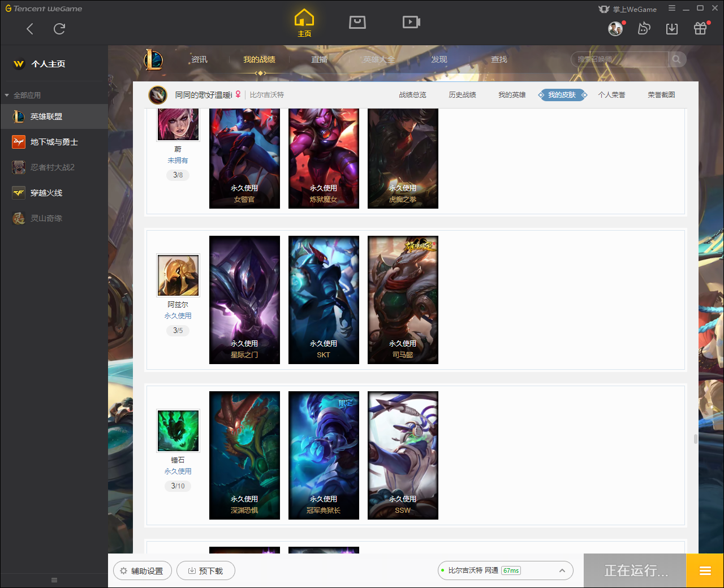Open the 历史战绩 sub-tab
The image size is (724, 588).
[462, 95]
